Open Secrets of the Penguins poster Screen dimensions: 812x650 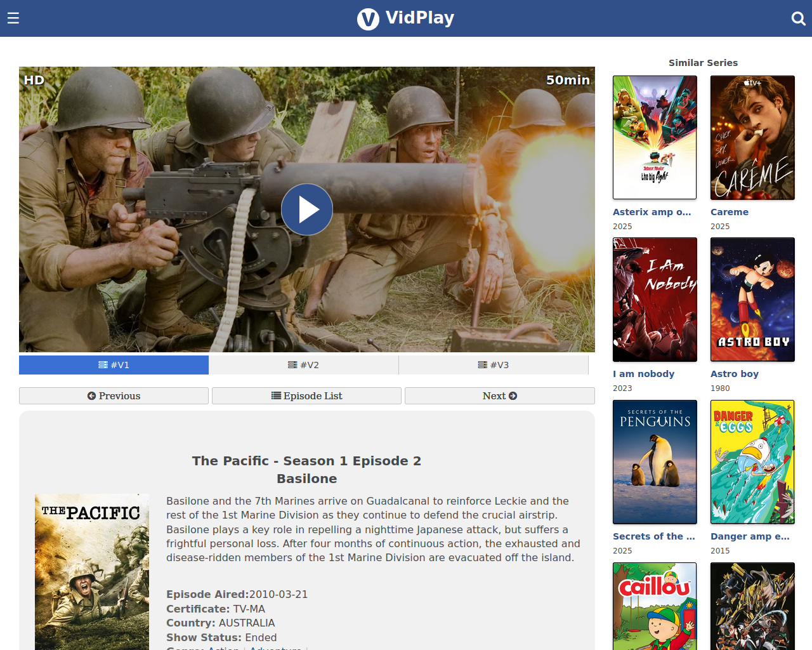point(655,462)
